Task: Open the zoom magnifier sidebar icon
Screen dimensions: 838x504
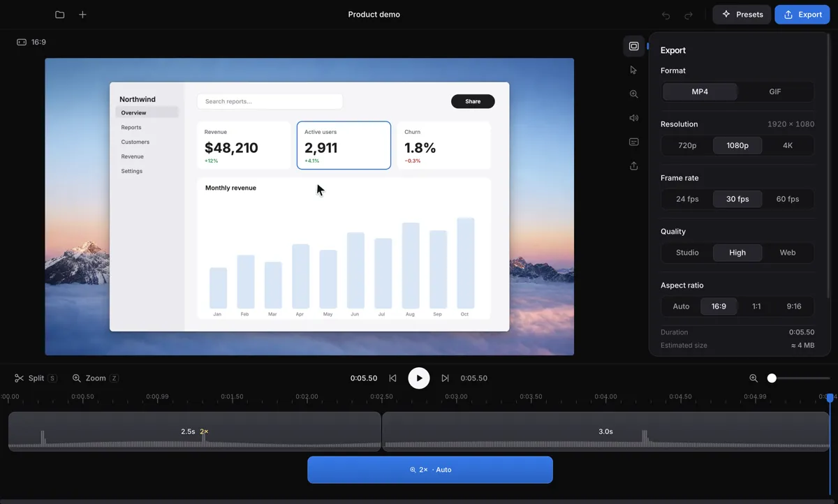Action: (x=633, y=94)
